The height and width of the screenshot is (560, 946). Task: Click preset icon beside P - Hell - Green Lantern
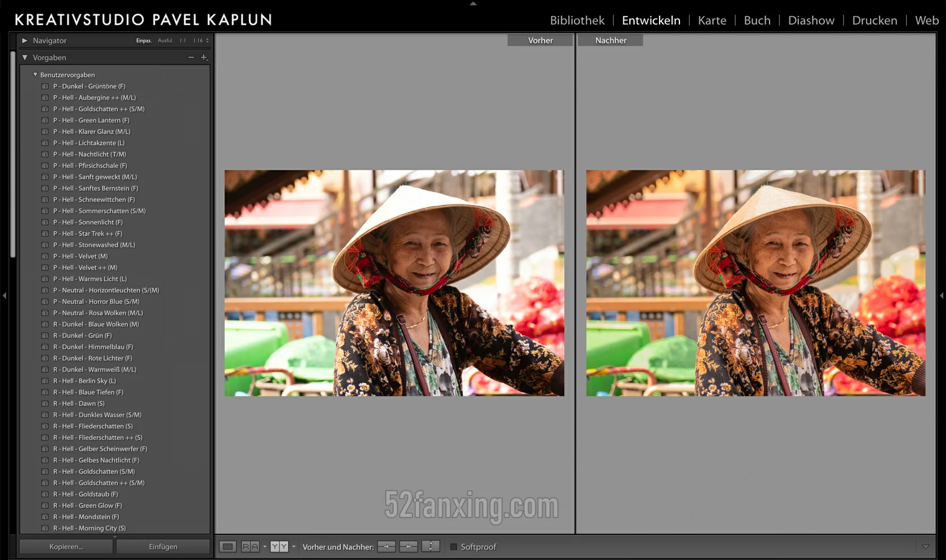(x=45, y=120)
